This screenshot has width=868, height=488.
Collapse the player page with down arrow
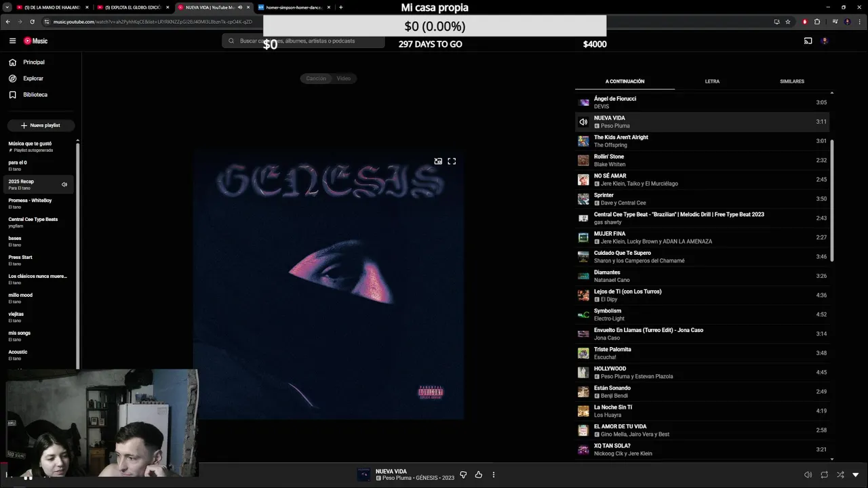pos(856,475)
